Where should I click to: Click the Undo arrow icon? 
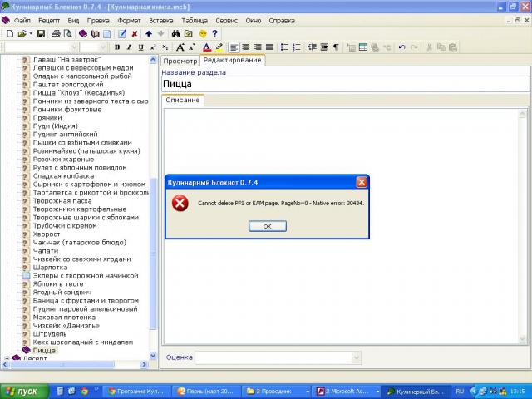click(402, 47)
